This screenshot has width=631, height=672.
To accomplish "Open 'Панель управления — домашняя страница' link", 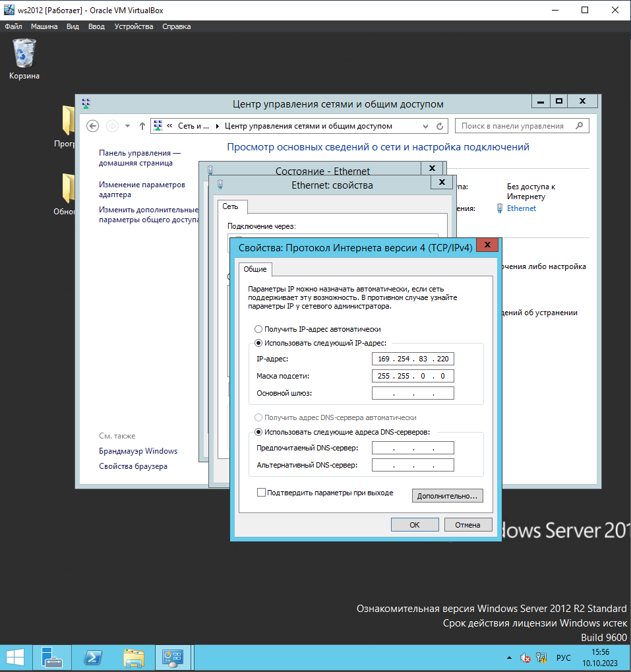I will point(140,158).
